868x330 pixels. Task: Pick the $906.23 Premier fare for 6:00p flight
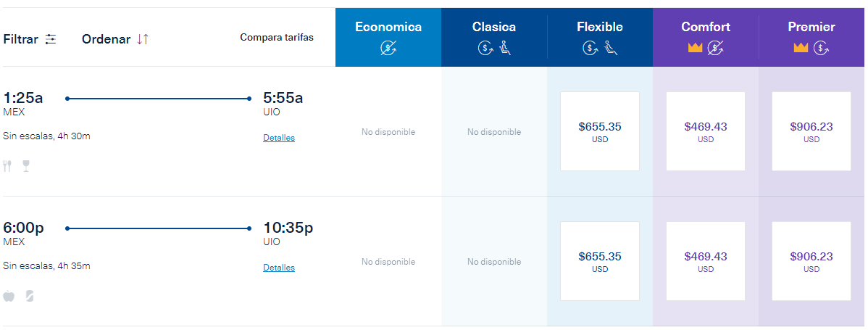click(811, 261)
